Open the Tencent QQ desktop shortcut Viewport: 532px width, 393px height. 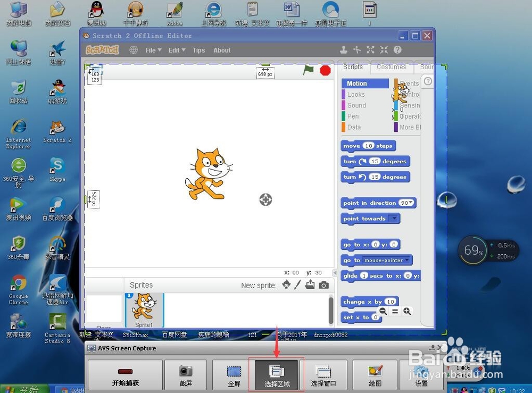click(x=96, y=14)
